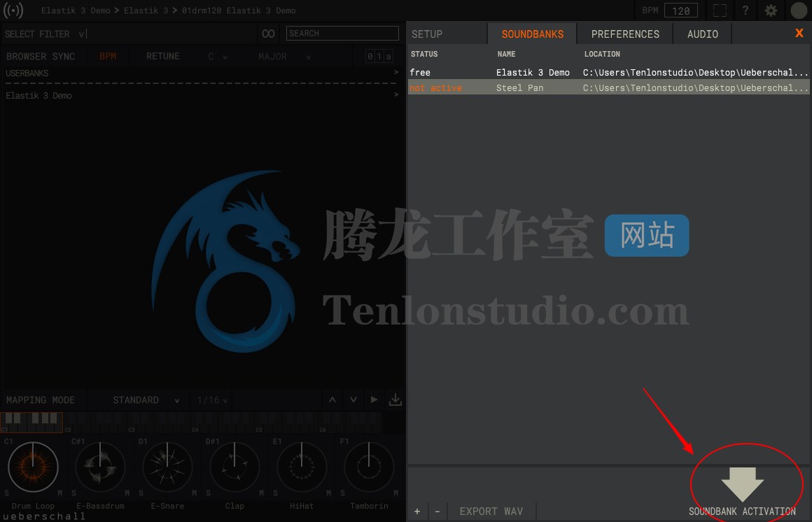The height and width of the screenshot is (522, 812).
Task: Solo the Drum Loop slot
Action: [x=6, y=493]
